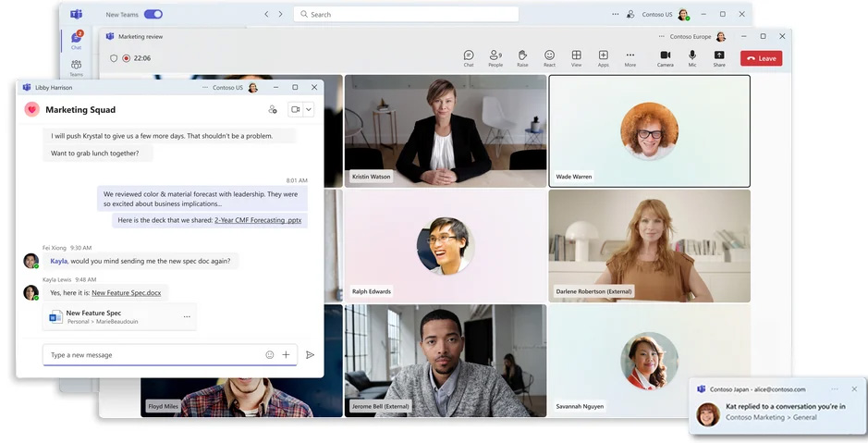Leave the Marketing review meeting
The width and height of the screenshot is (868, 443).
point(761,58)
